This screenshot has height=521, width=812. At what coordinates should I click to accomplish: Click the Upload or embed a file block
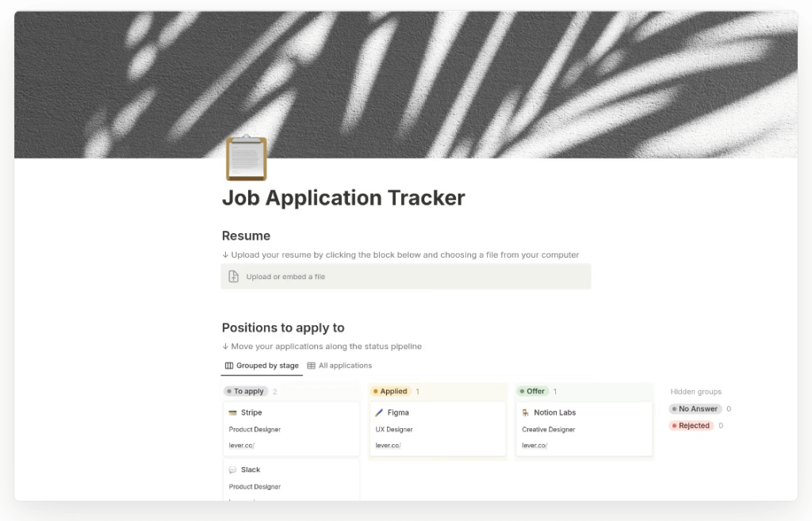[x=406, y=277]
